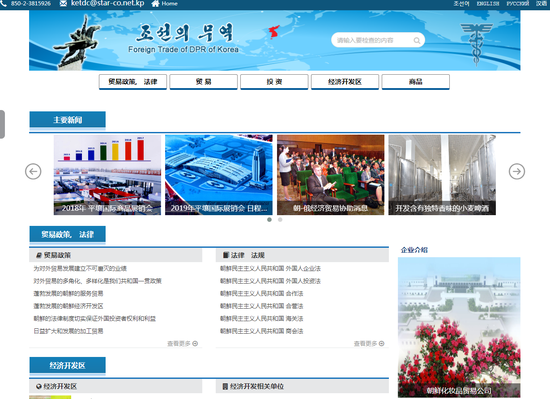This screenshot has width=550, height=399.
Task: Click the circled arrow under trade policy list
Action: pyautogui.click(x=195, y=344)
